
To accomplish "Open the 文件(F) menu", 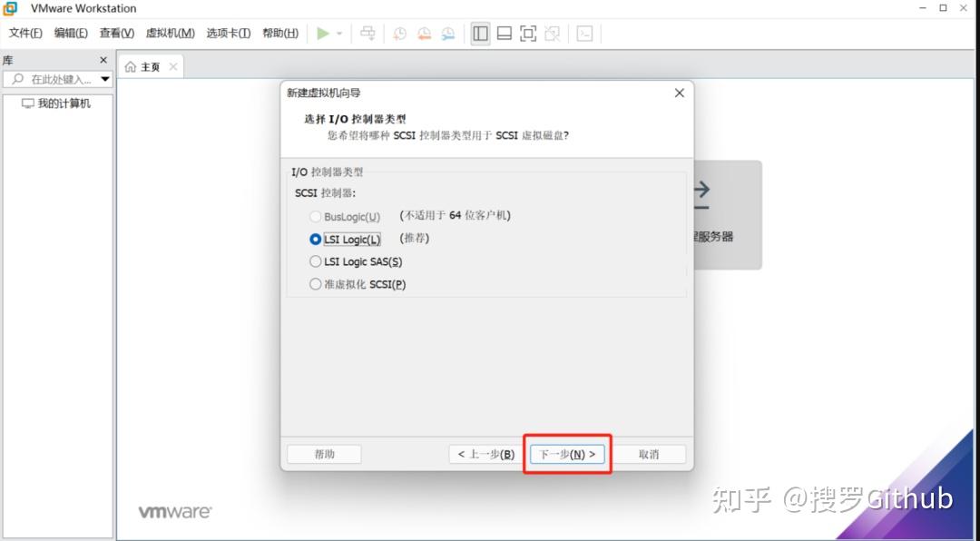I will pos(25,34).
